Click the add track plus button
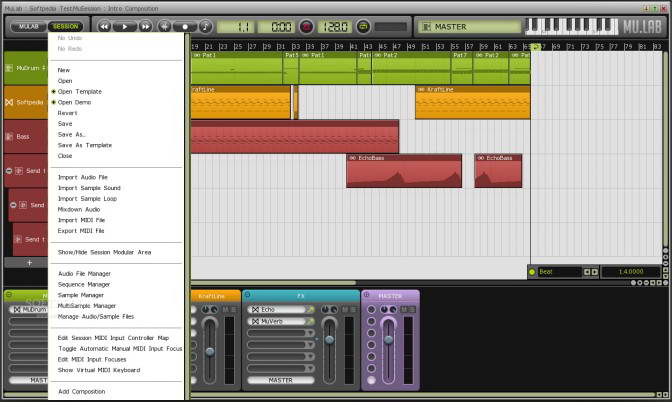 click(x=29, y=262)
